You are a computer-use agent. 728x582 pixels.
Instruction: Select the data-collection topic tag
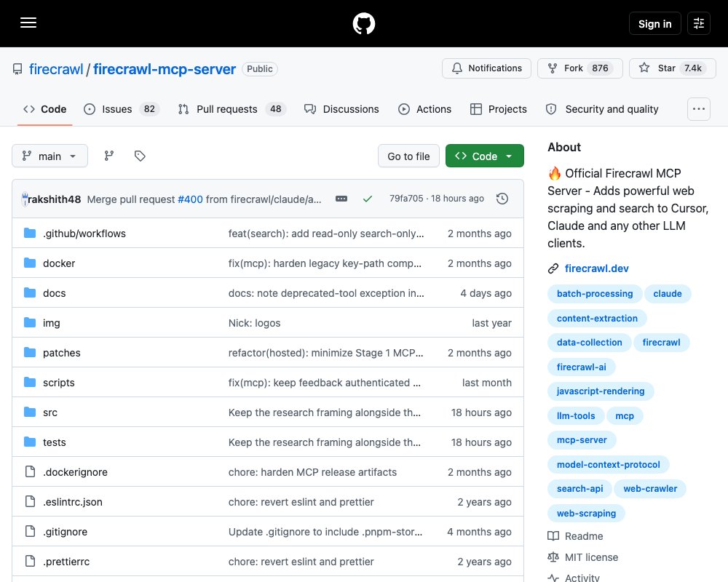click(x=589, y=343)
